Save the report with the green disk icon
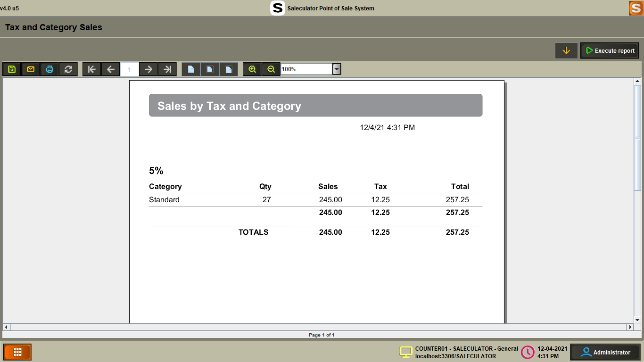Viewport: 644px width, 362px height. [12, 69]
